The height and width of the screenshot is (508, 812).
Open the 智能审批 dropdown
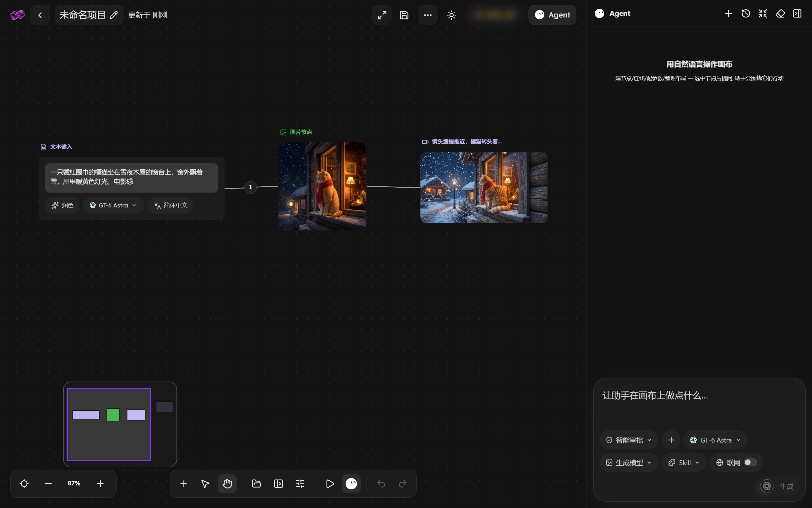[x=629, y=440]
